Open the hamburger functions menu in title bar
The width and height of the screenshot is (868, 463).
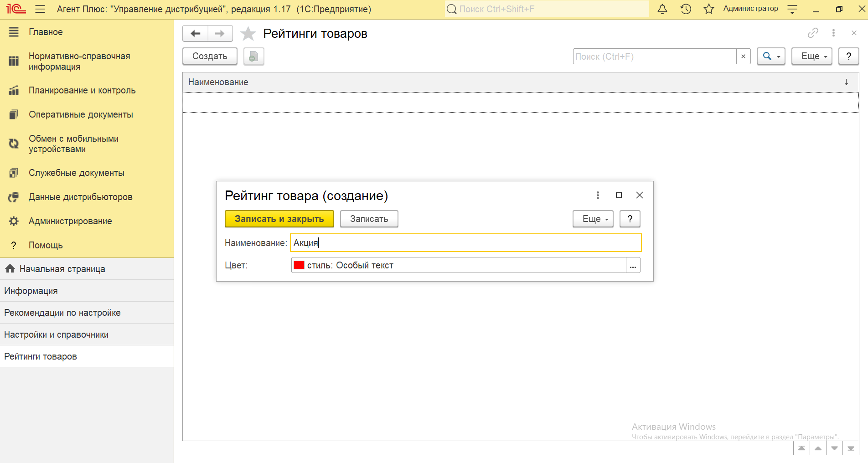40,9
